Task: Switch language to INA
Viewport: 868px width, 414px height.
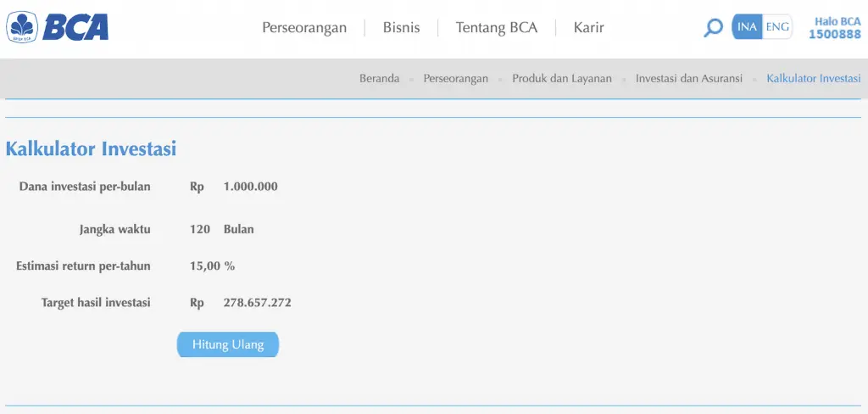Action: (x=747, y=26)
